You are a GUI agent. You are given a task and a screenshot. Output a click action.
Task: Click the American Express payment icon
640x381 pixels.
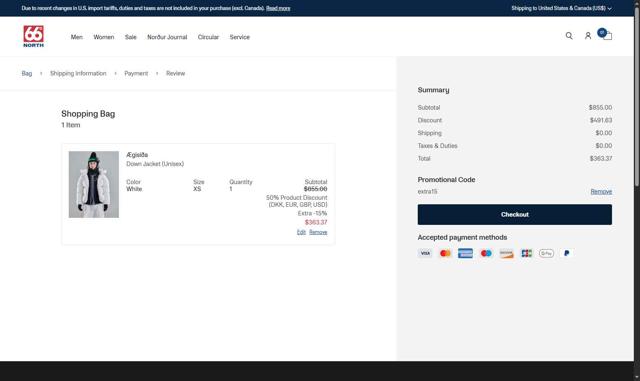tap(465, 253)
